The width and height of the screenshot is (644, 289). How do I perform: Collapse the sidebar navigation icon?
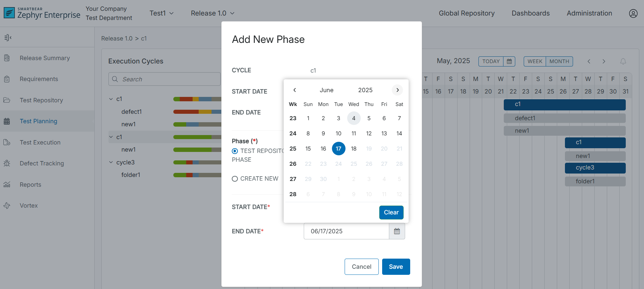(x=8, y=37)
